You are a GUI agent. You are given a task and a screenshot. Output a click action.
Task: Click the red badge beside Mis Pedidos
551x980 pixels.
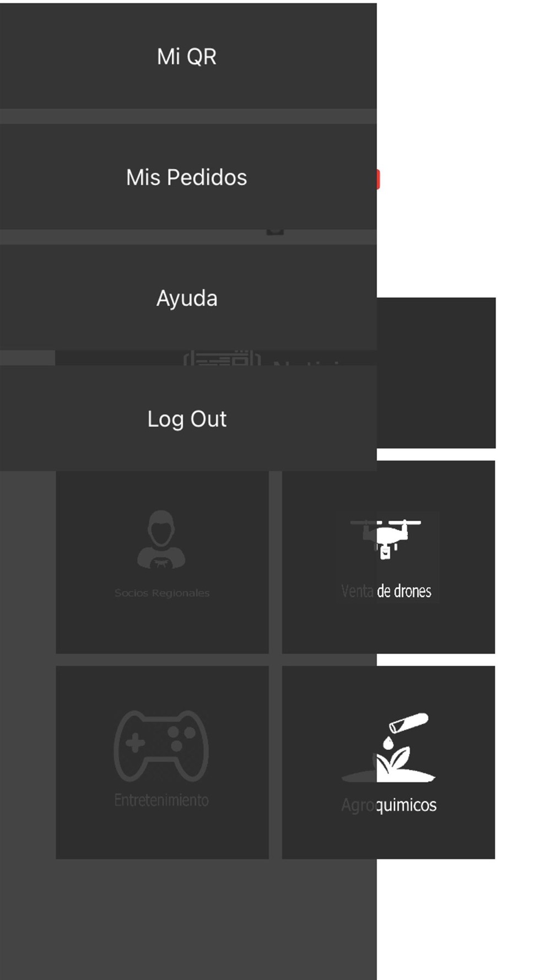point(379,180)
